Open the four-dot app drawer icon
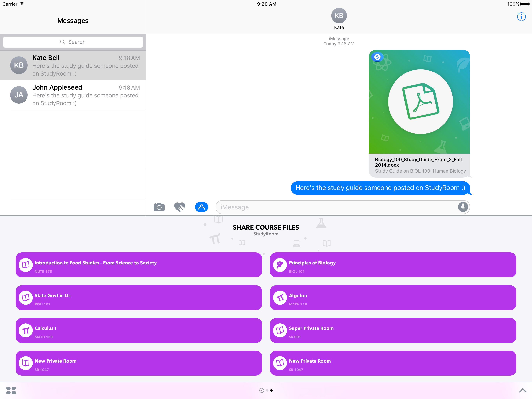The width and height of the screenshot is (532, 399). [x=11, y=390]
